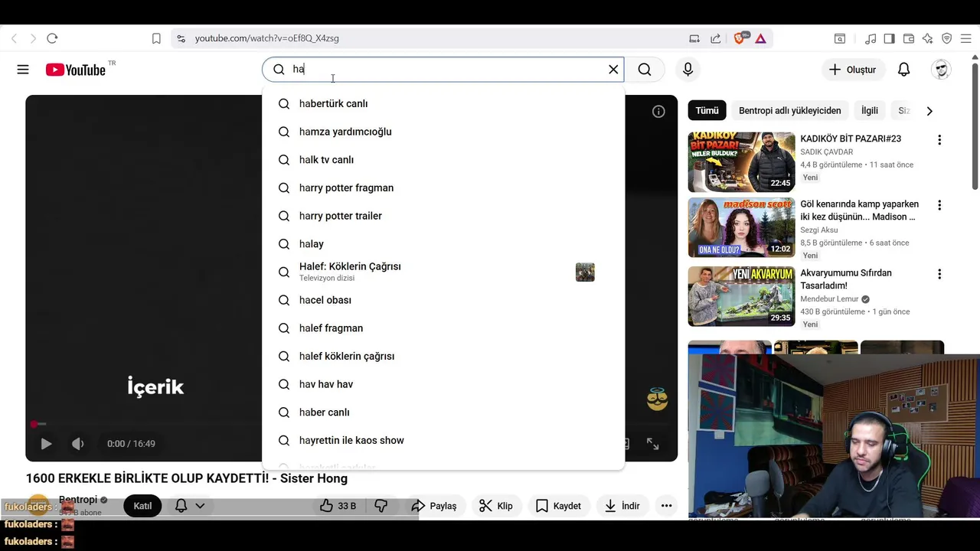
Task: Open the Akvaryumumu Sıfırdan Tasarladım video
Action: click(741, 296)
